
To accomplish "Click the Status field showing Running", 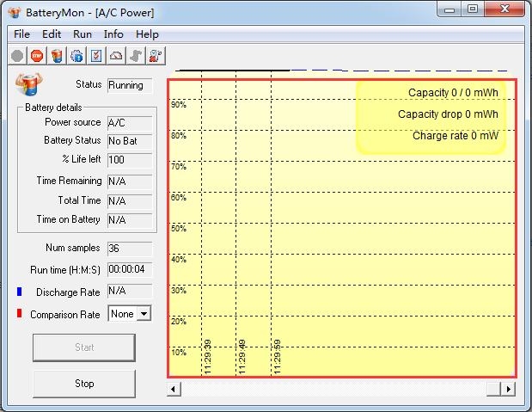I will [x=130, y=85].
